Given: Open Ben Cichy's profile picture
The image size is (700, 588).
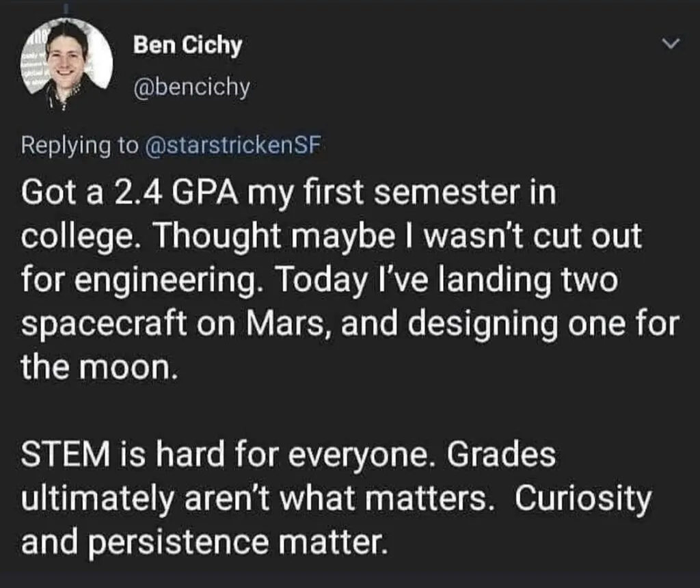Looking at the screenshot, I should (x=66, y=64).
